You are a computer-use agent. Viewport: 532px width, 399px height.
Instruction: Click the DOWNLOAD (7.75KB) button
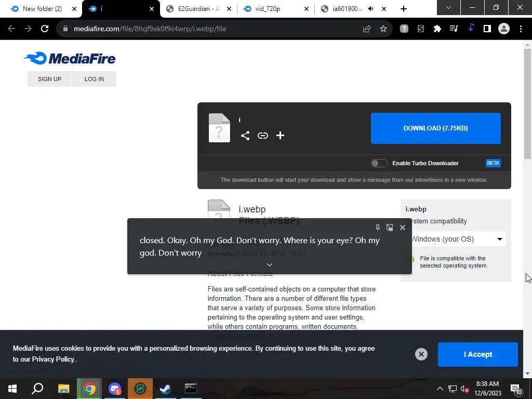click(436, 128)
